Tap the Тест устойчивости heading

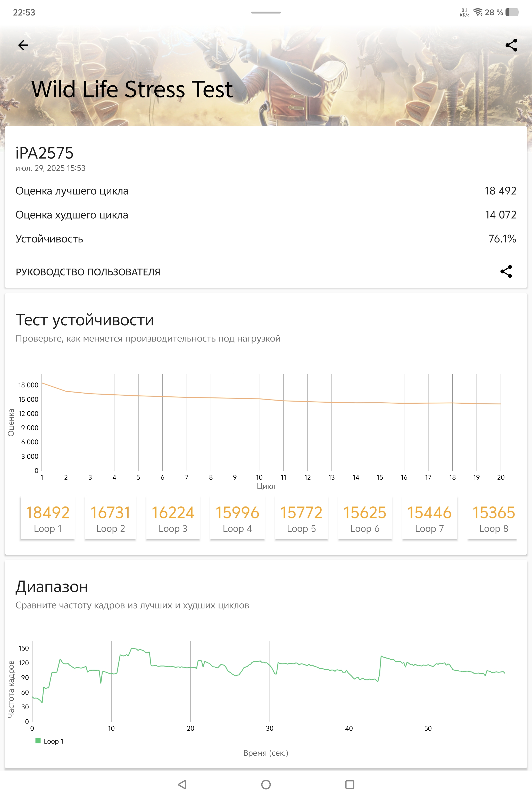85,320
